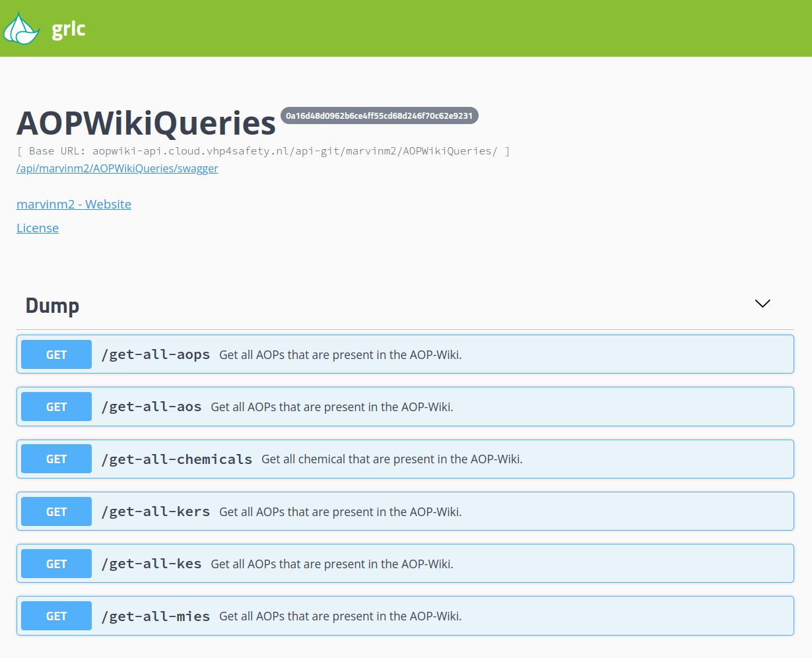Click the Base URL text line
Viewport: 812px width, 658px height.
point(263,151)
